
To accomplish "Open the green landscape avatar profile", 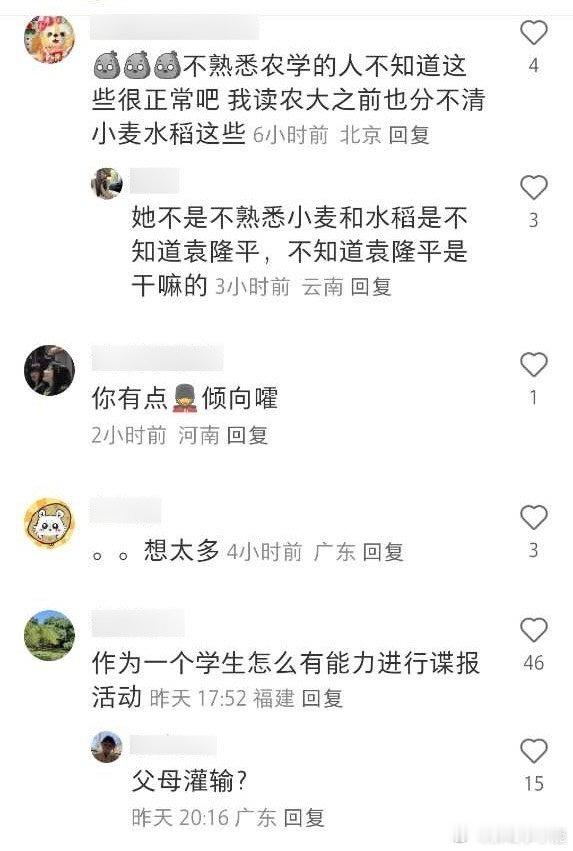I will [x=49, y=635].
